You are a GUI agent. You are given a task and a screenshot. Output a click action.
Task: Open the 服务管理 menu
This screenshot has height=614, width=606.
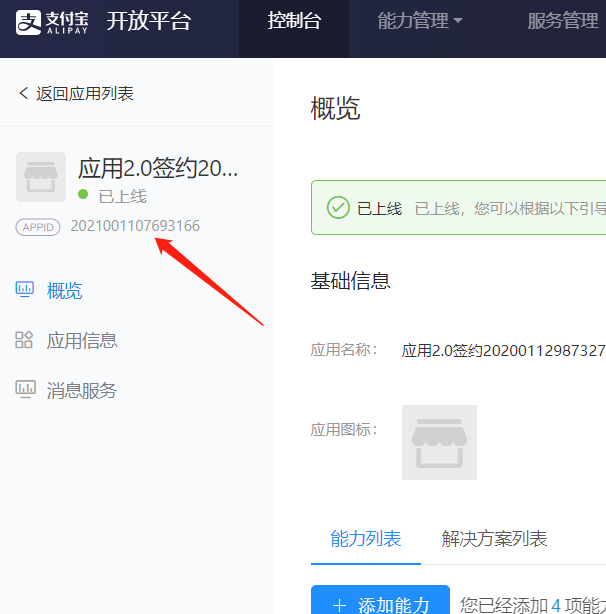click(563, 21)
